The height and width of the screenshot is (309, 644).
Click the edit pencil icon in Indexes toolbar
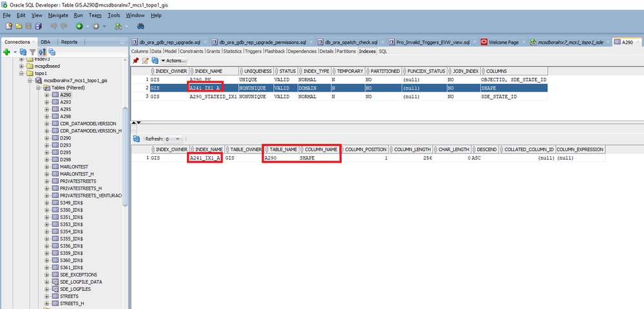coord(145,61)
